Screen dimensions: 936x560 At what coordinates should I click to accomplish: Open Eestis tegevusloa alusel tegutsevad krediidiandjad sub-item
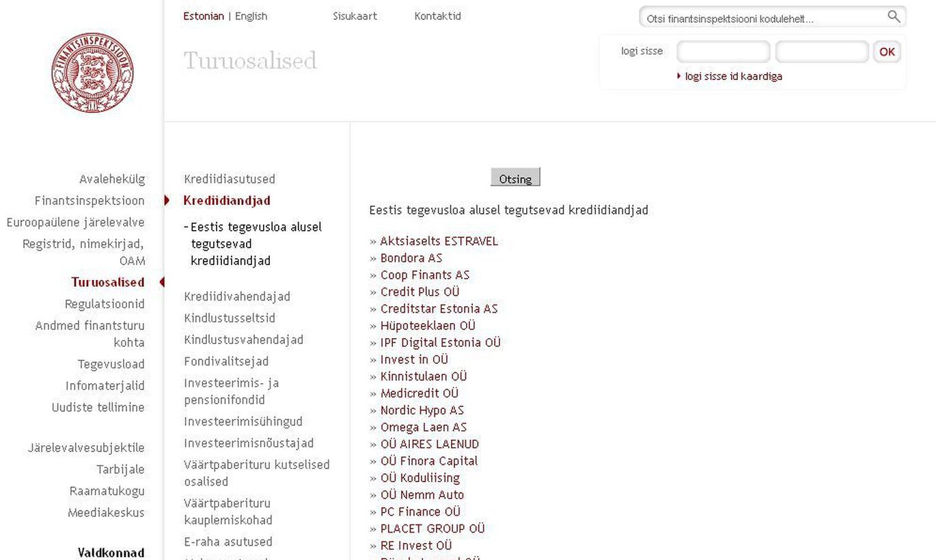tap(256, 244)
